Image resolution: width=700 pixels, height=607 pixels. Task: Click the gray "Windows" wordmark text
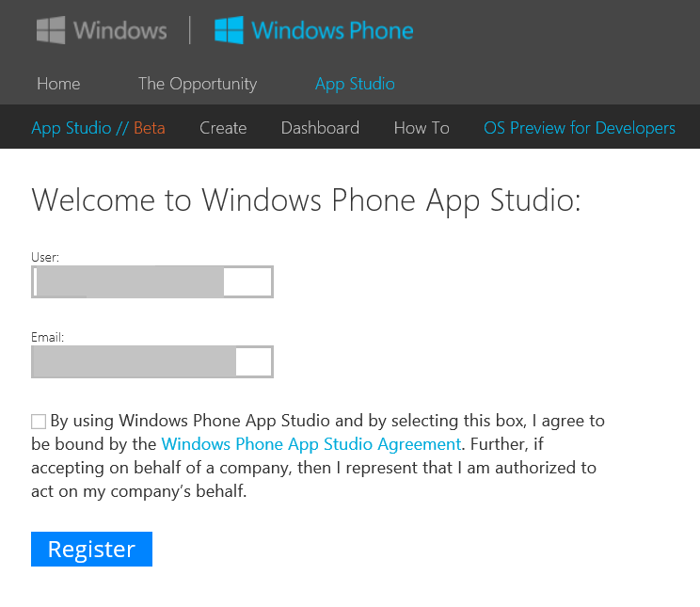click(x=119, y=30)
